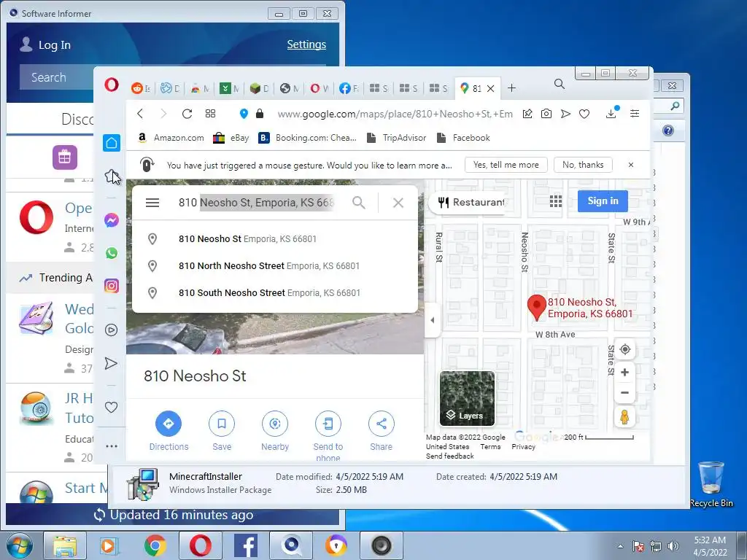The width and height of the screenshot is (747, 560).
Task: View site security padlock icon
Action: [260, 113]
